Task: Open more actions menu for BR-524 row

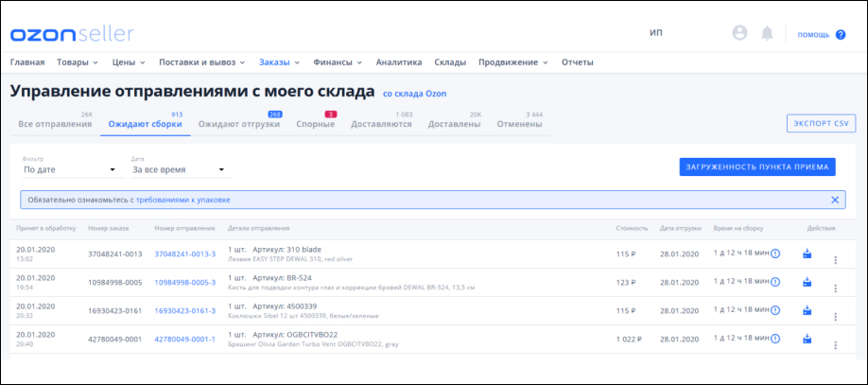Action: [835, 289]
